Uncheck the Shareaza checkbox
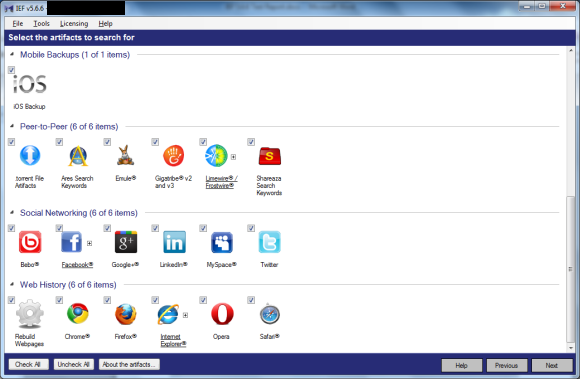The image size is (580, 379). [251, 142]
